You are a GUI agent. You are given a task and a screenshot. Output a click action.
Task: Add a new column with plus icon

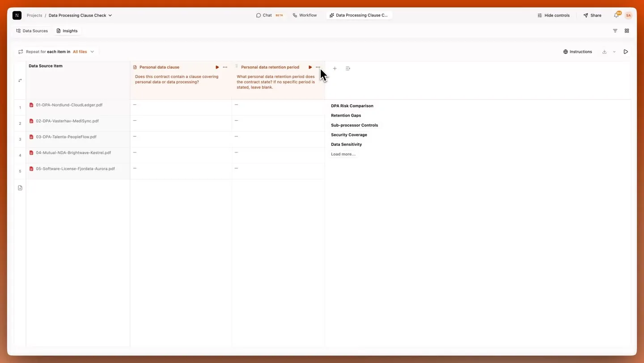pyautogui.click(x=335, y=68)
